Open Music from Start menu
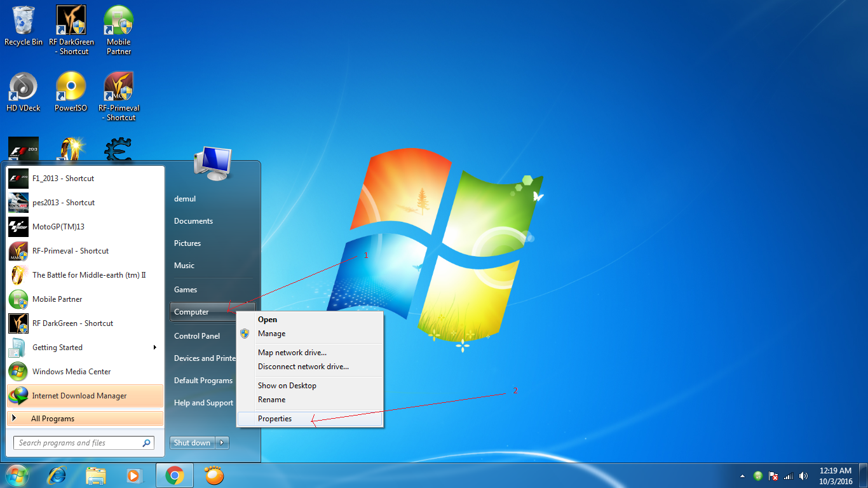 (x=184, y=266)
